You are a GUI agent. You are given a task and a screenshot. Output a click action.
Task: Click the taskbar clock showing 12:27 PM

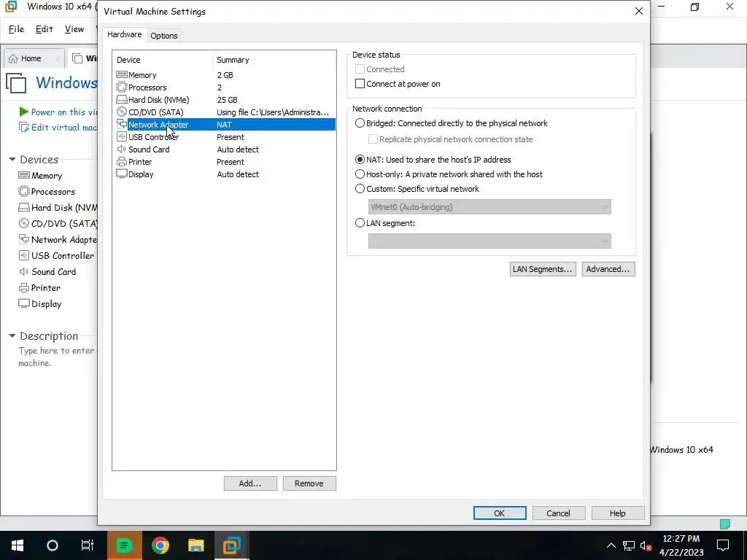[681, 545]
